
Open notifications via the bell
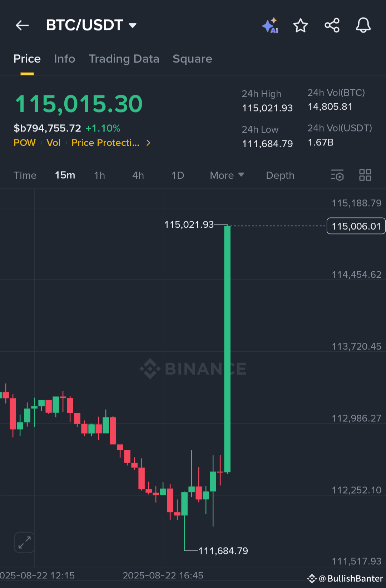tap(363, 25)
